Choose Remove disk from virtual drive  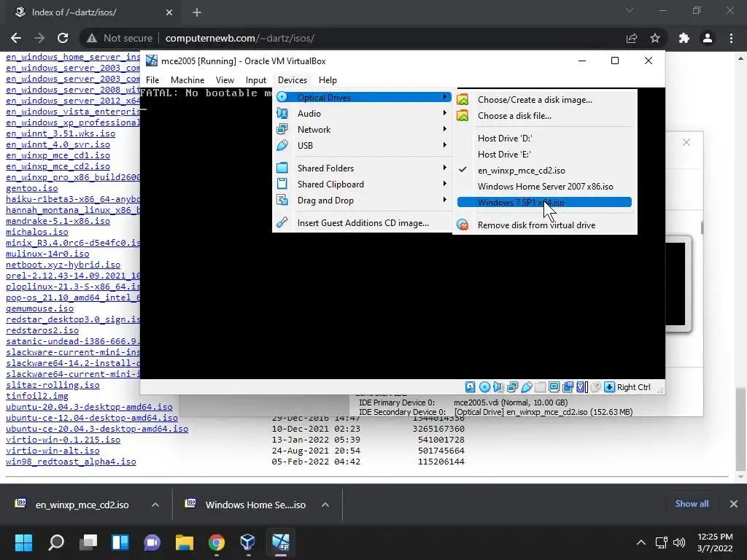point(544,225)
